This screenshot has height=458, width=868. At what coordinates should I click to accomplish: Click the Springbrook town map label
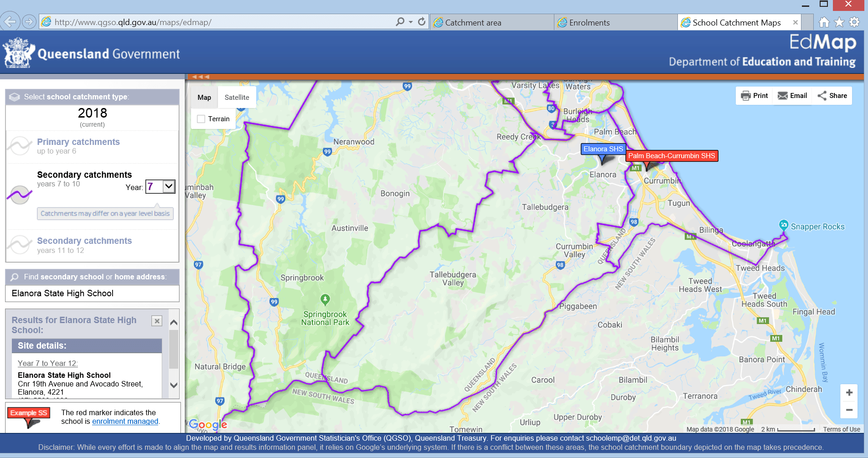(302, 278)
